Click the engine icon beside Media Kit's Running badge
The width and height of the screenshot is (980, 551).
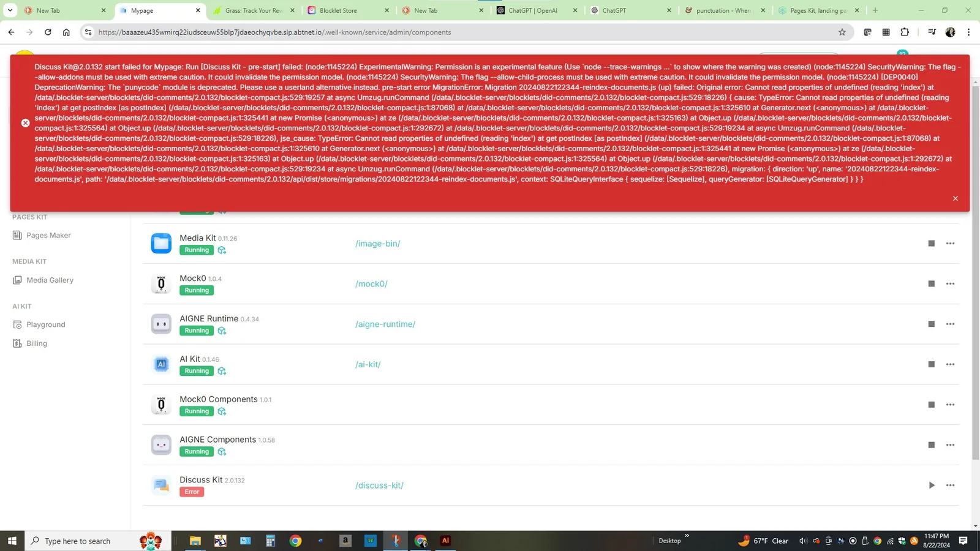click(x=222, y=250)
